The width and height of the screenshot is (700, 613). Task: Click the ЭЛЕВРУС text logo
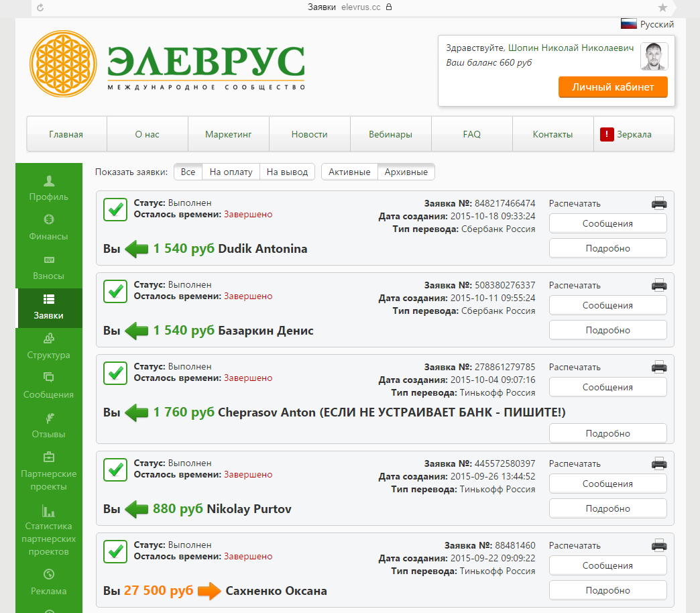(x=207, y=62)
